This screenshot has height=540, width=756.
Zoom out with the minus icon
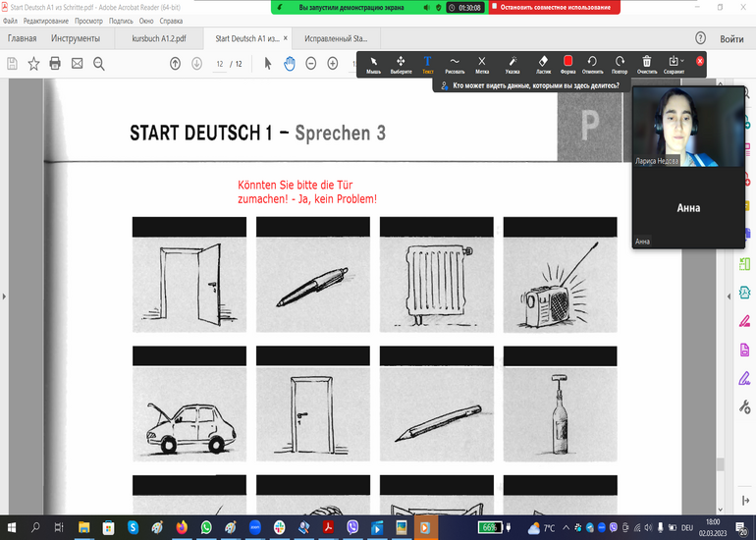click(311, 64)
